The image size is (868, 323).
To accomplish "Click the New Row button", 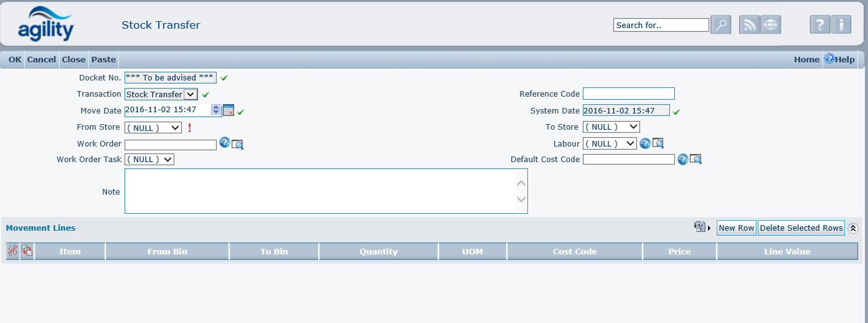I will point(736,228).
